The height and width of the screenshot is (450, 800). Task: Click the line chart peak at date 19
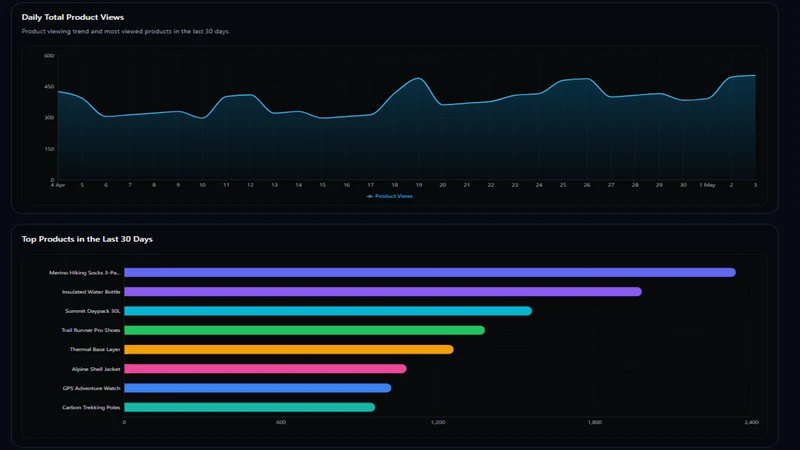pyautogui.click(x=419, y=78)
